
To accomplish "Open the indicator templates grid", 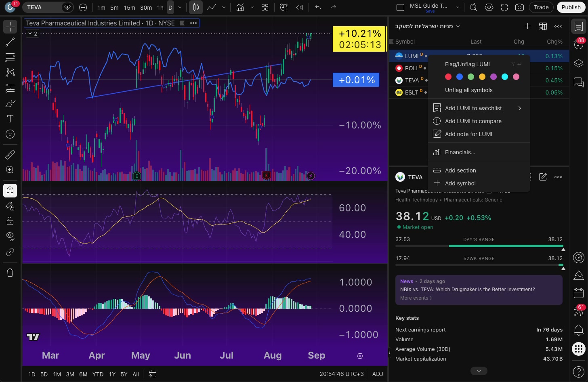I will (265, 7).
